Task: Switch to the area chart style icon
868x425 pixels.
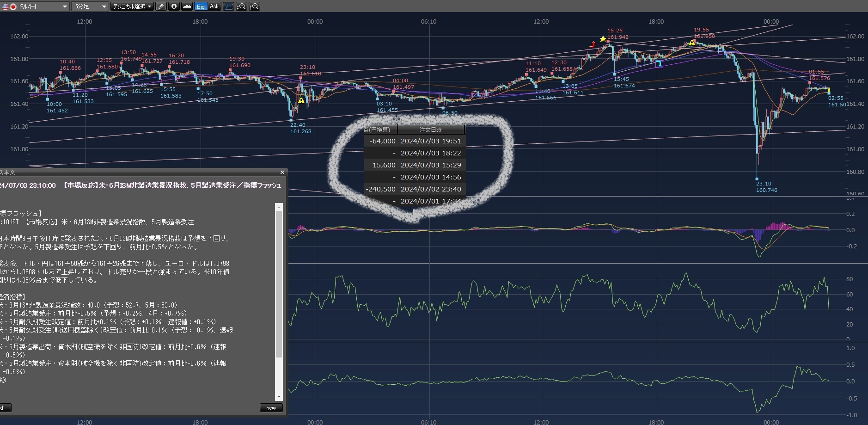Action: pyautogui.click(x=187, y=6)
